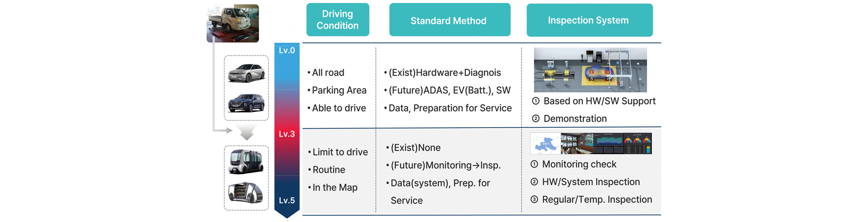Select Lv.0 on the level bar
The image size is (868, 222).
tap(287, 51)
